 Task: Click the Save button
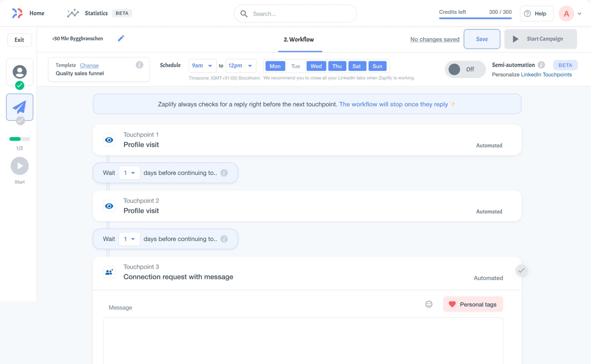pyautogui.click(x=482, y=39)
